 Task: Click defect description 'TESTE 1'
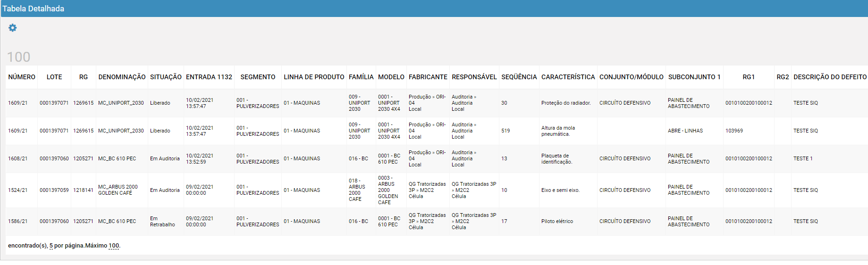[803, 158]
